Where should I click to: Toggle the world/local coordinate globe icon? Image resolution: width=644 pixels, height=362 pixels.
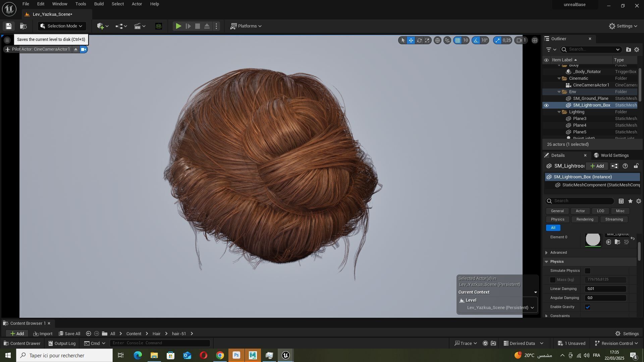click(x=437, y=41)
